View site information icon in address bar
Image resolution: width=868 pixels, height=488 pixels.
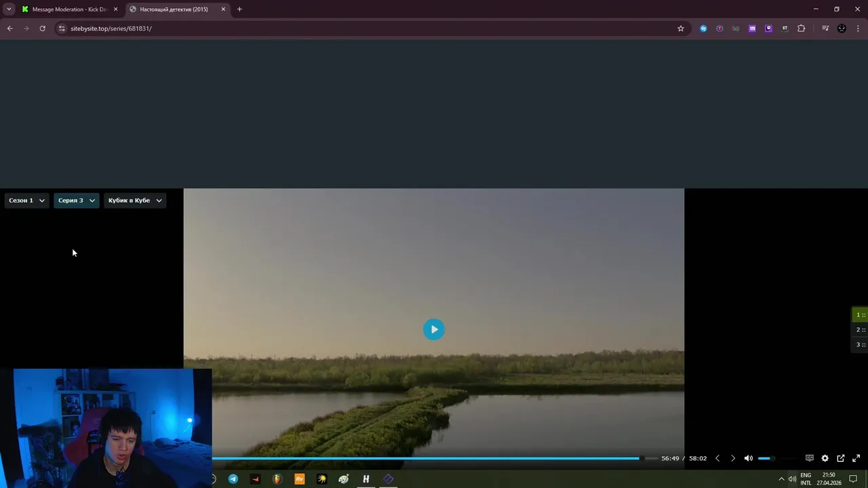62,28
